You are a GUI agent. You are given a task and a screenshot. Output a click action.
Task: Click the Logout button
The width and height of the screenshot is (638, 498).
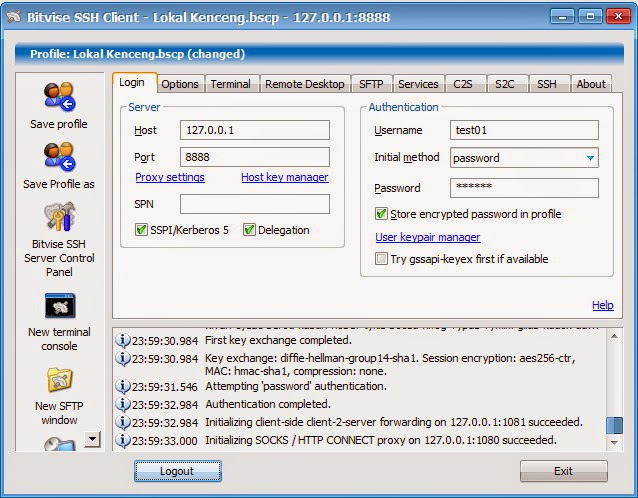coord(178,471)
